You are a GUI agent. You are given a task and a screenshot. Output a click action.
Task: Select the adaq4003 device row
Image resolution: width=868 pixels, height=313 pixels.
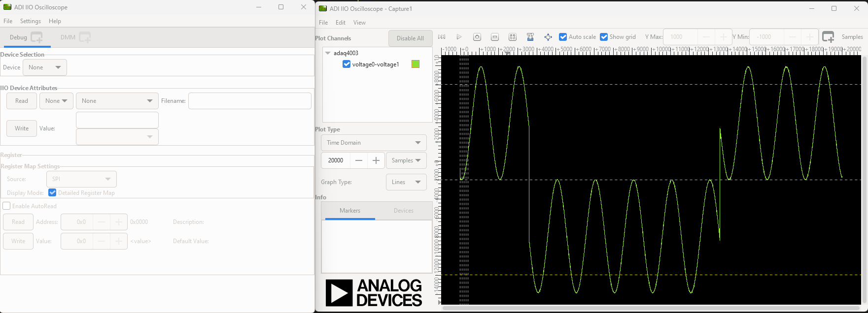346,53
